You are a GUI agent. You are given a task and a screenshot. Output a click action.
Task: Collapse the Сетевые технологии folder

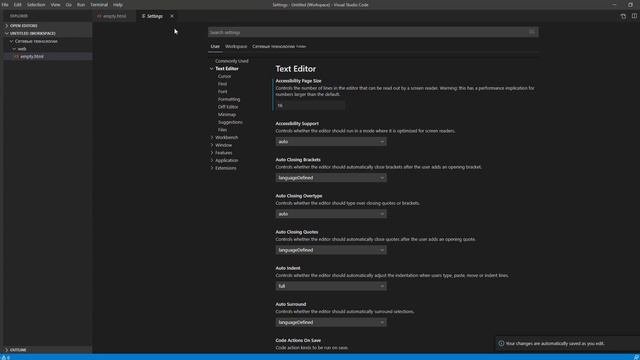[48, 41]
